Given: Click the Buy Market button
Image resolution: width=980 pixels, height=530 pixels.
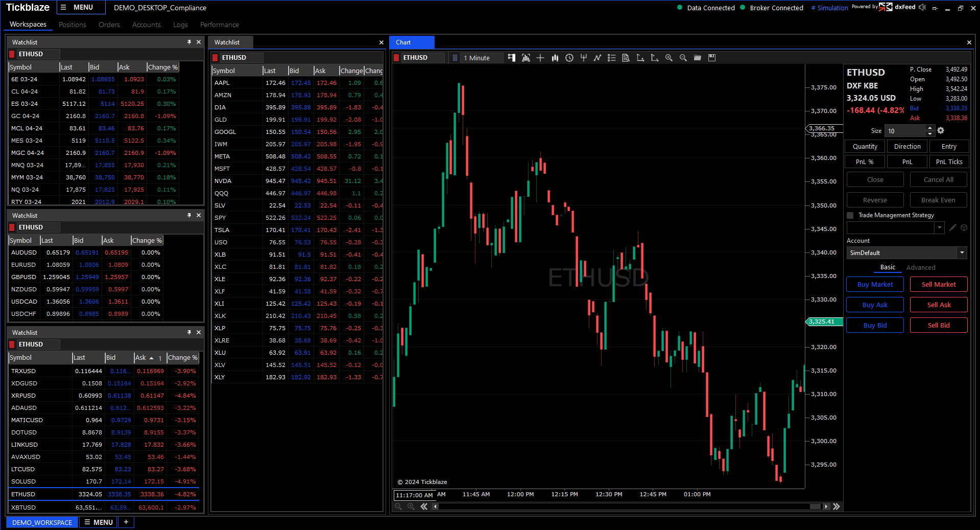Looking at the screenshot, I should pos(874,284).
